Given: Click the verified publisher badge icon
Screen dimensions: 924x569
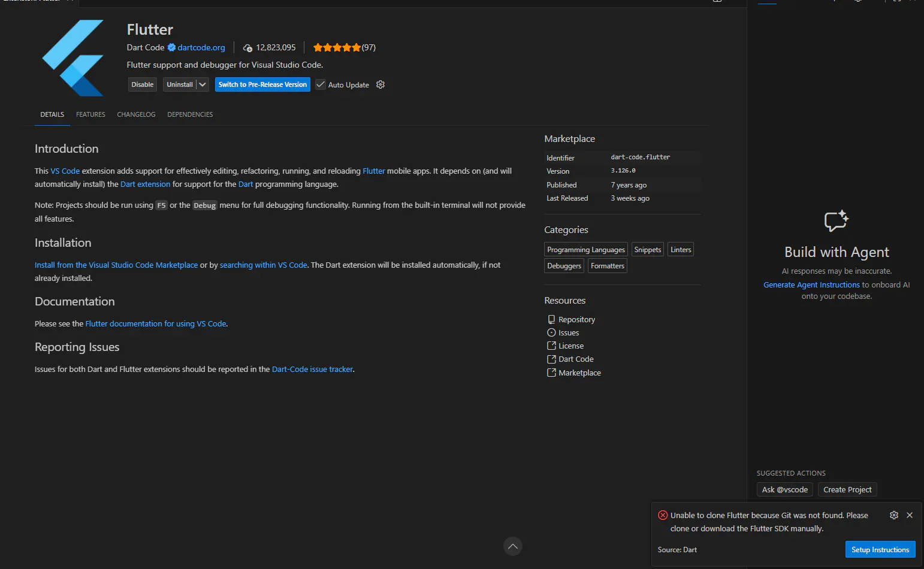Looking at the screenshot, I should [171, 47].
